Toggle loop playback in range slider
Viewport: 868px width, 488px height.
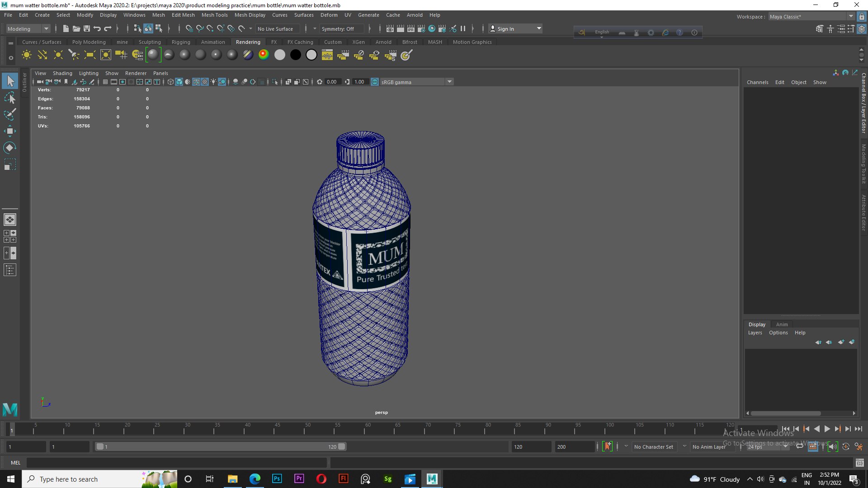[x=799, y=446]
